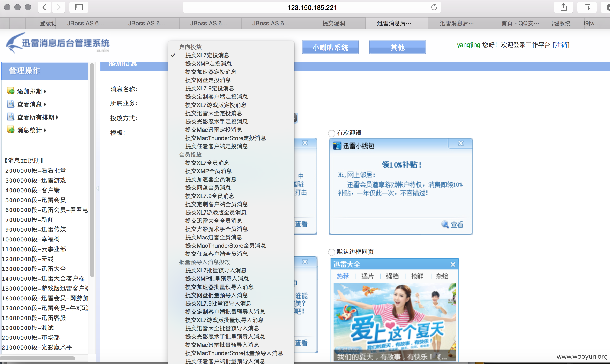610x364 pixels.
Task: Select 提交MacThunderStore全员消息 option
Action: tap(231, 246)
